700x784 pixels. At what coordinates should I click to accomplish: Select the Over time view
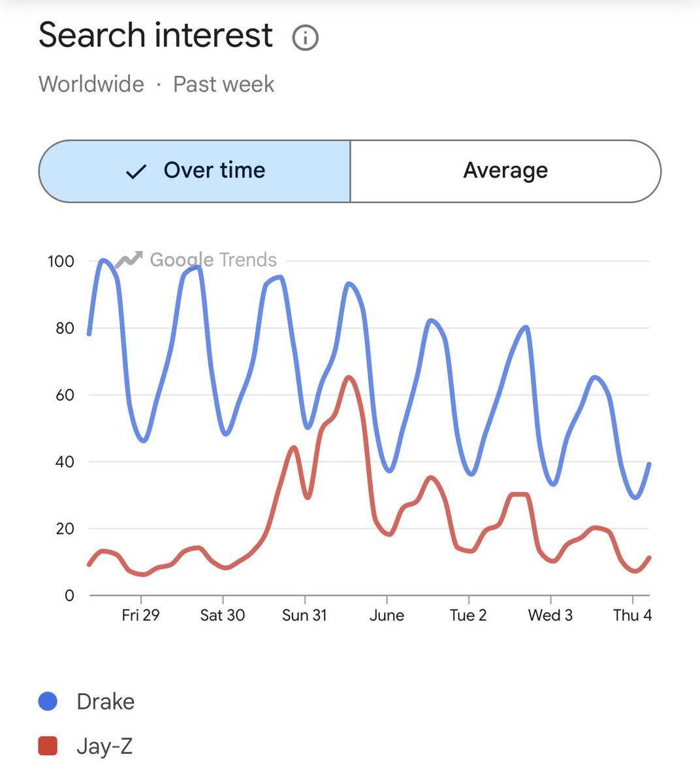tap(195, 171)
